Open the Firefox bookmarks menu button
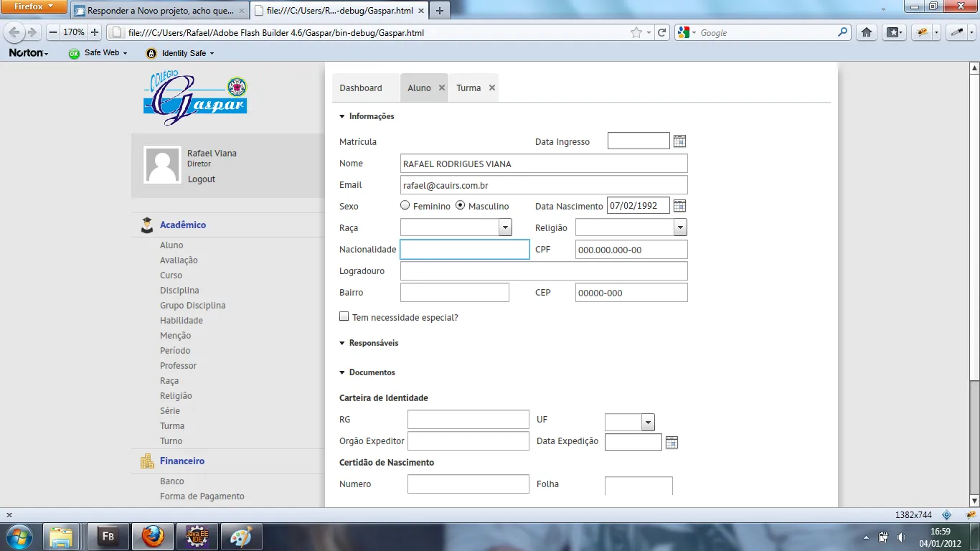980x551 pixels. coord(893,32)
